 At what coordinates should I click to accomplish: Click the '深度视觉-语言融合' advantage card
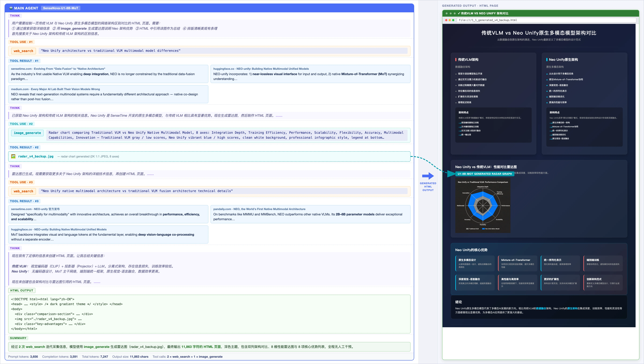tap(475, 282)
